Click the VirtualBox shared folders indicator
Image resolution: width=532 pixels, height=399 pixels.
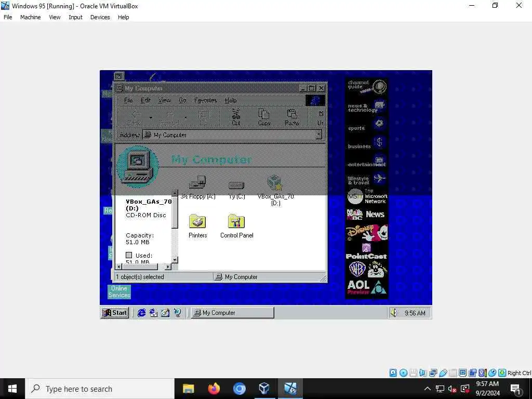(x=453, y=373)
